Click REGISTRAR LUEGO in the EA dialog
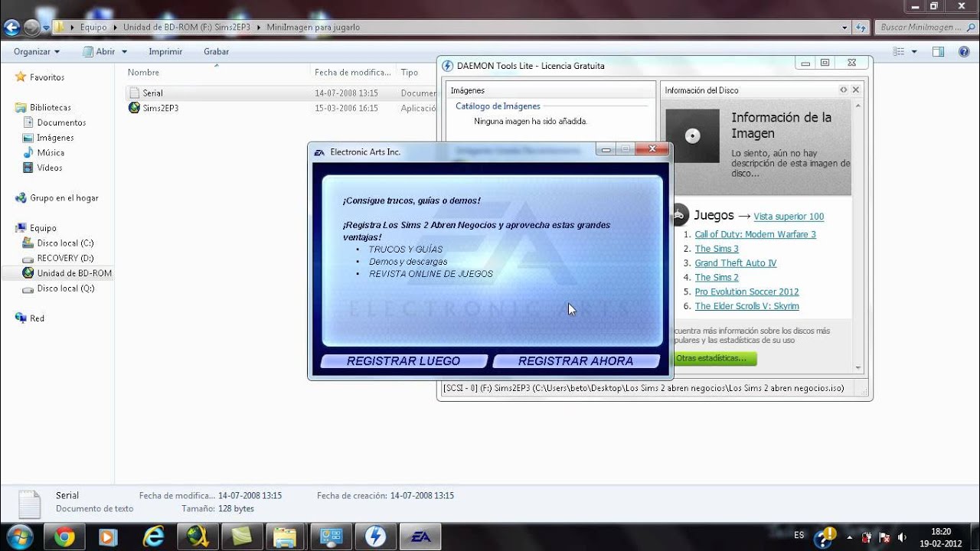Screen dimensions: 980x551 (x=403, y=361)
